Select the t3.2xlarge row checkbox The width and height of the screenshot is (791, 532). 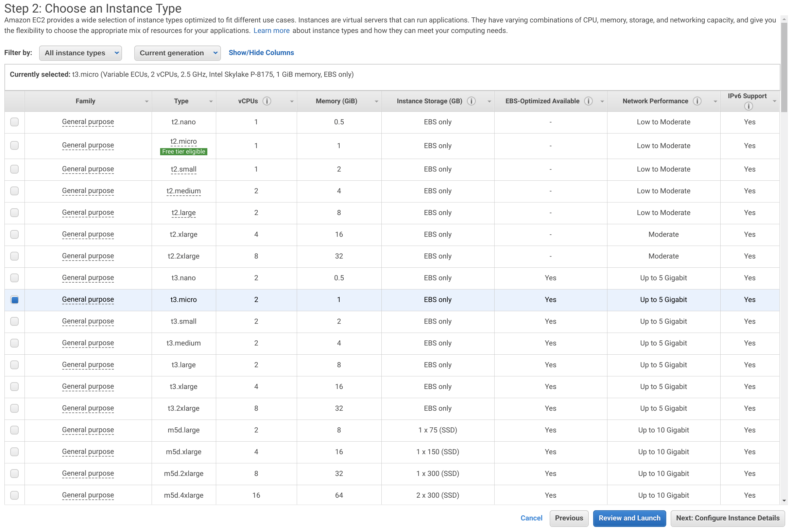14,408
